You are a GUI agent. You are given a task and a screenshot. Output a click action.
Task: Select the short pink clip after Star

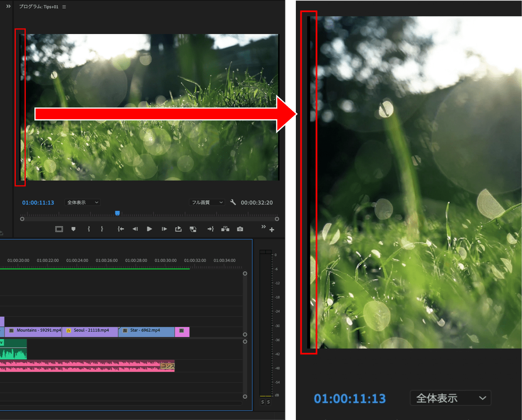coord(182,332)
